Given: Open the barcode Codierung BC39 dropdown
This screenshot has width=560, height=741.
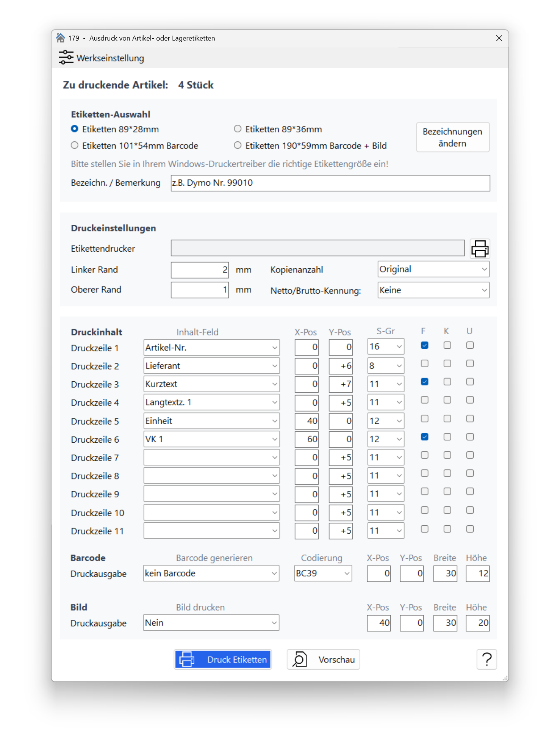Looking at the screenshot, I should pyautogui.click(x=323, y=573).
